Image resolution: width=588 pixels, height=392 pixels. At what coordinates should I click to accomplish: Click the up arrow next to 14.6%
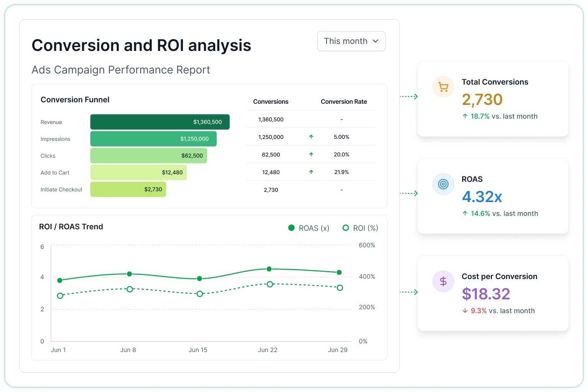coord(465,213)
